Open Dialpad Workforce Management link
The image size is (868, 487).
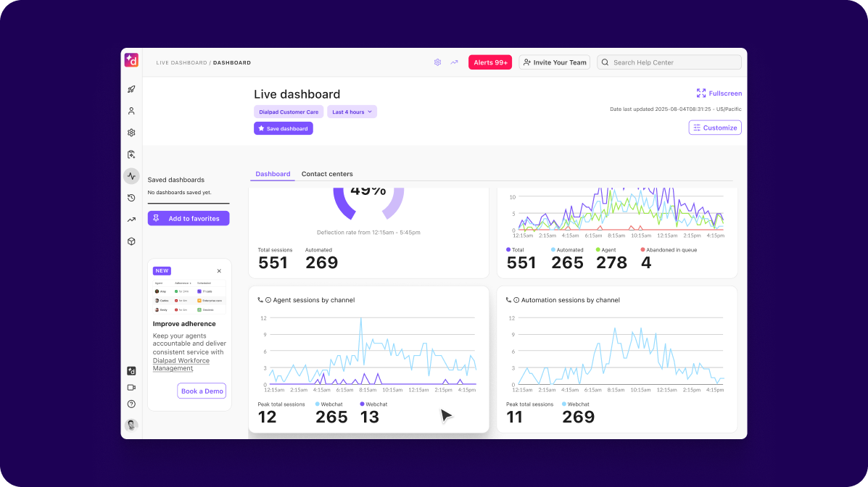tap(181, 364)
